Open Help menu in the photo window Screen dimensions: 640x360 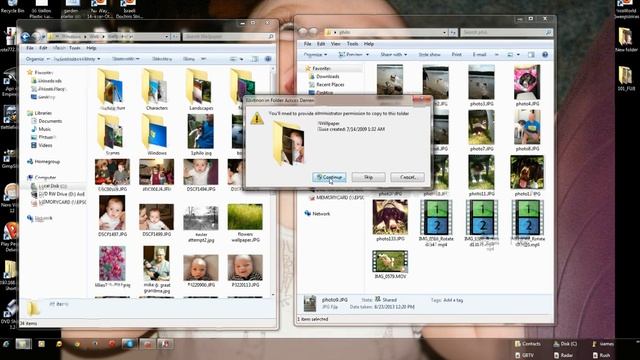(369, 44)
